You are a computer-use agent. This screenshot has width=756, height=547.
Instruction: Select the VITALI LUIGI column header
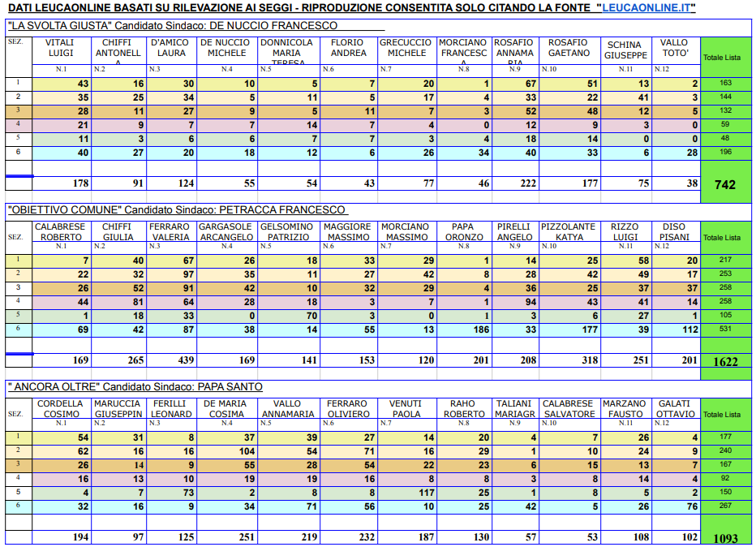click(x=61, y=48)
